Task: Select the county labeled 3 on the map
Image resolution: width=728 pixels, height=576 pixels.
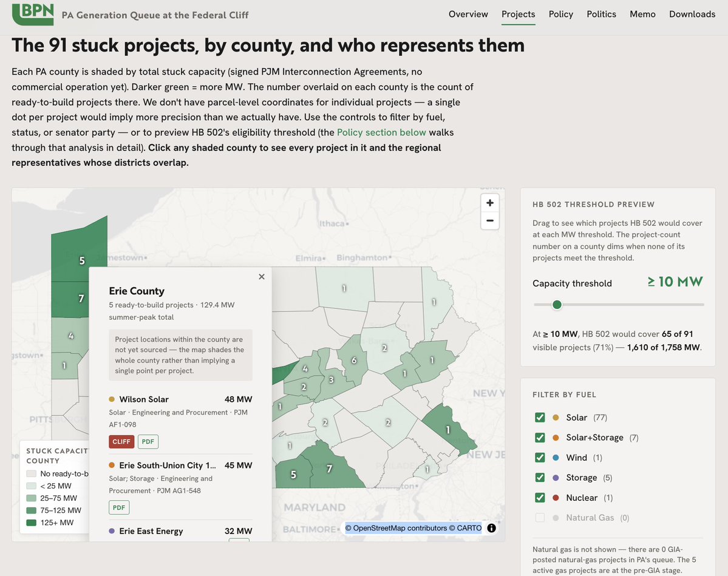Action: [x=331, y=380]
